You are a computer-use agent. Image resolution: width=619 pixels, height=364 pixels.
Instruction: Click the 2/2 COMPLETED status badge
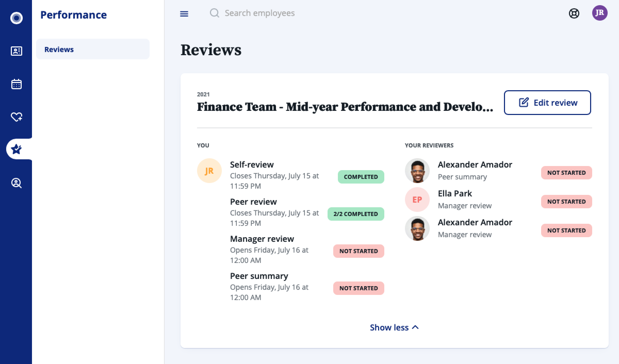click(356, 214)
